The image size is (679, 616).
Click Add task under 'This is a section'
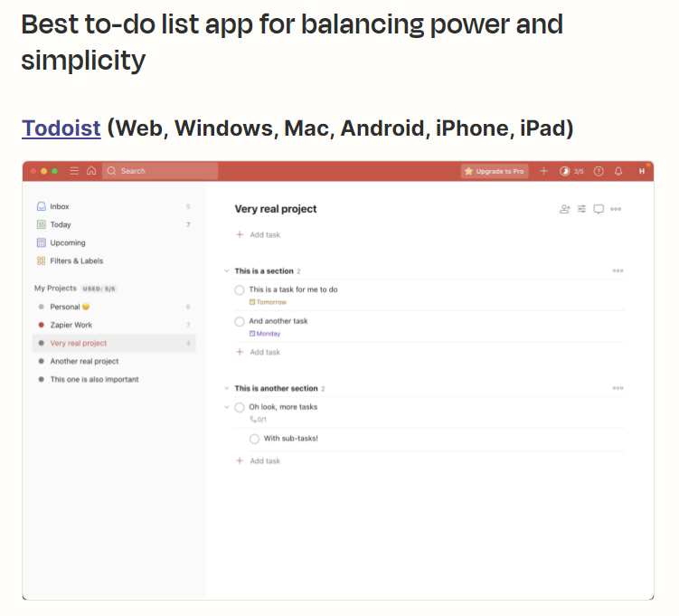coord(259,352)
